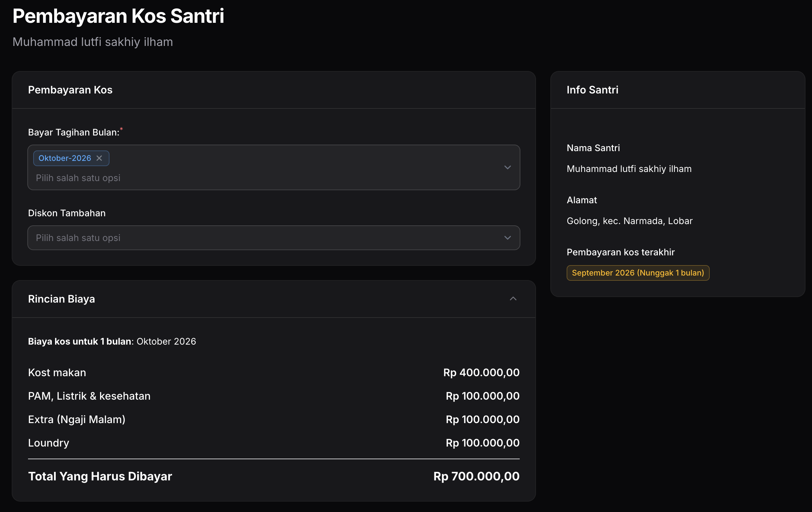Click the Bayar Tagihan Bulan label
The height and width of the screenshot is (512, 812).
click(74, 132)
